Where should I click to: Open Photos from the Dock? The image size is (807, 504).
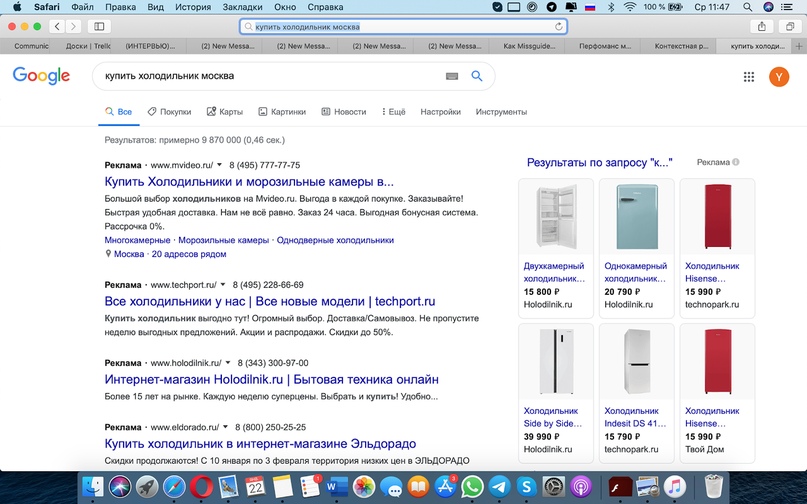click(364, 486)
